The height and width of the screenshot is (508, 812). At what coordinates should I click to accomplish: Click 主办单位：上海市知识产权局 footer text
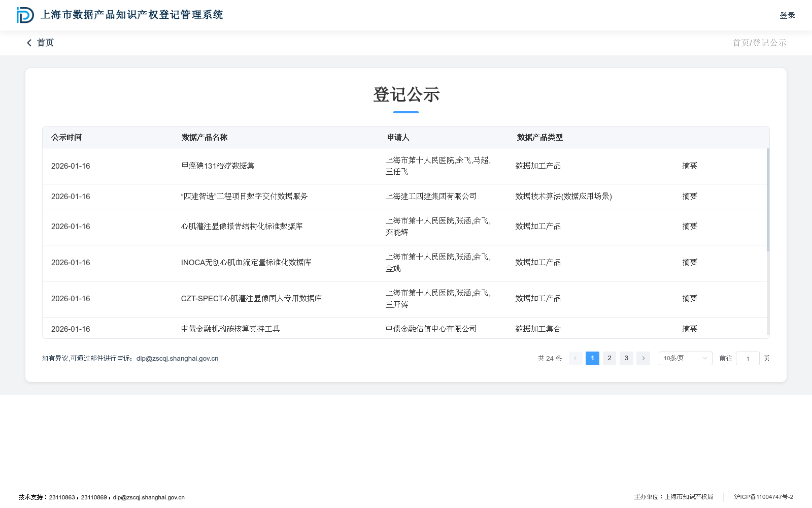(x=673, y=497)
